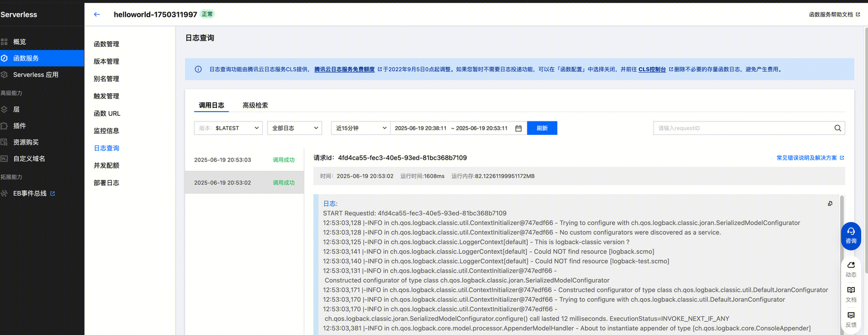The image size is (868, 335).
Task: Click calendar icon in date range picker
Action: click(518, 128)
